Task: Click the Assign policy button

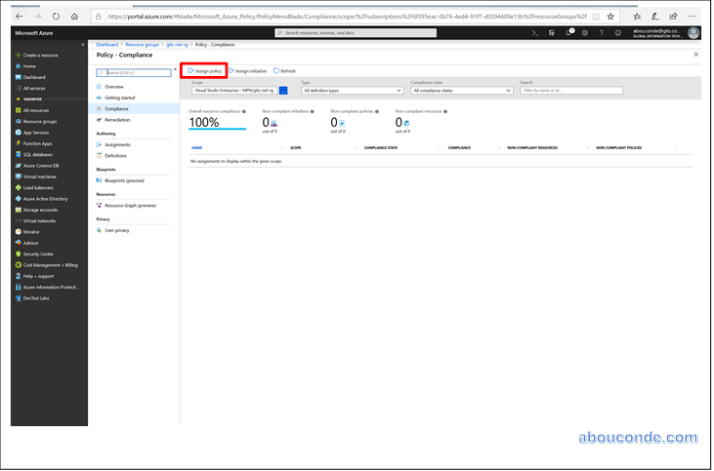Action: [x=205, y=71]
